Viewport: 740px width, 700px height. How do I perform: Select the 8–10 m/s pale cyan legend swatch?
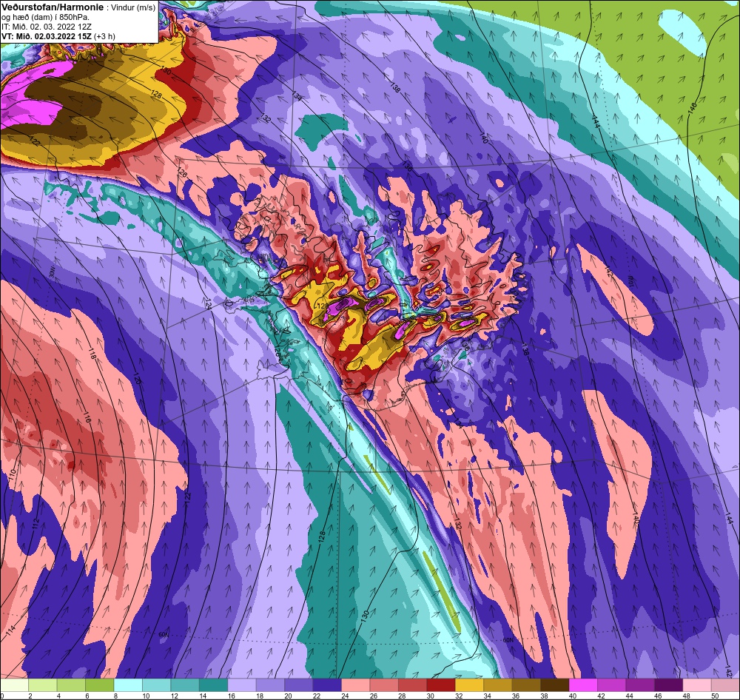pyautogui.click(x=128, y=685)
